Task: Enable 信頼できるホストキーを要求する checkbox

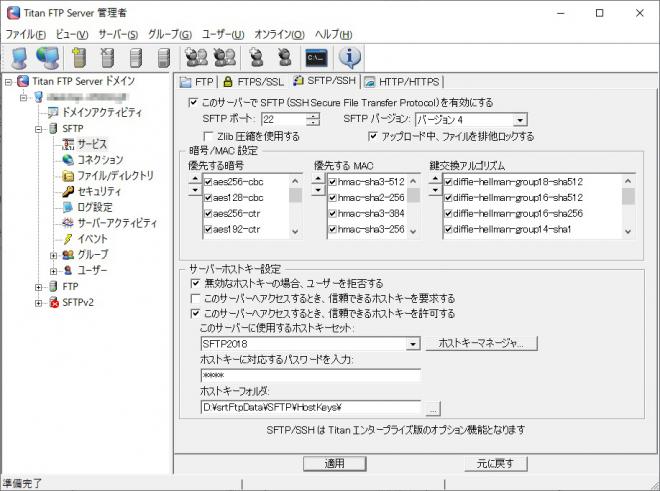Action: (195, 299)
